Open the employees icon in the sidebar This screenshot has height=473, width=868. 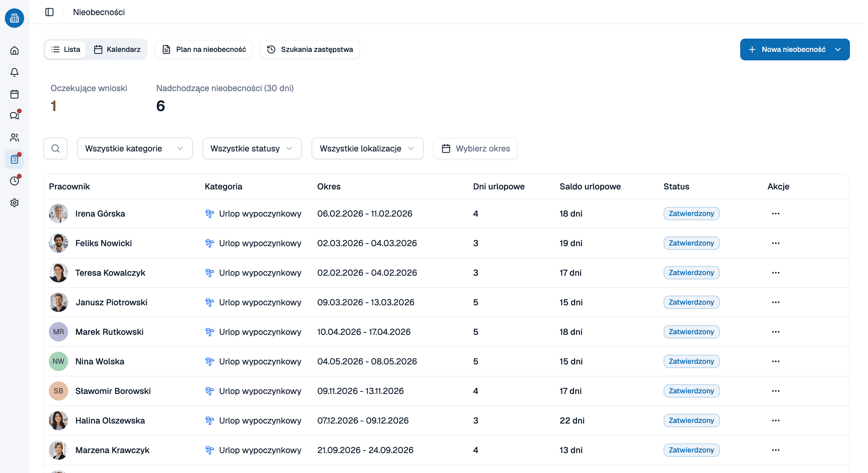(x=14, y=137)
